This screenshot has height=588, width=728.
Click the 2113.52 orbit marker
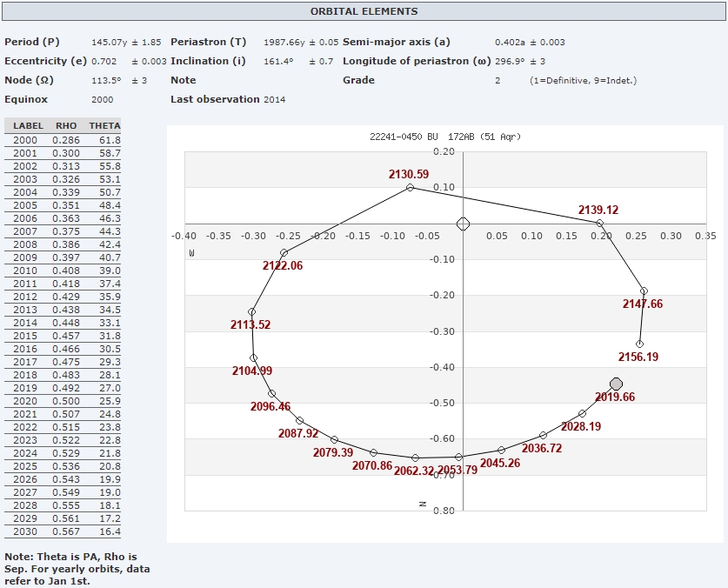[251, 311]
